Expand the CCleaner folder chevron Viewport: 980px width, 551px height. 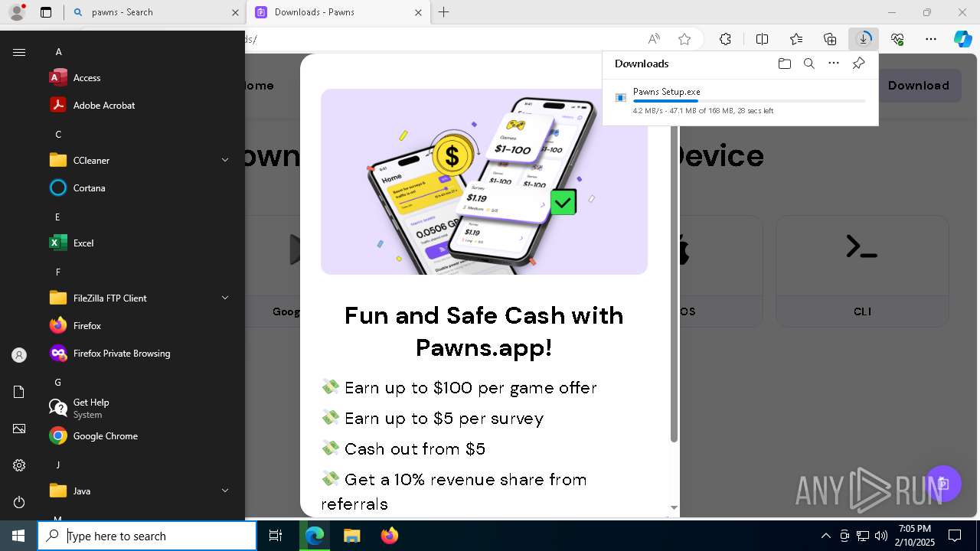(x=225, y=161)
